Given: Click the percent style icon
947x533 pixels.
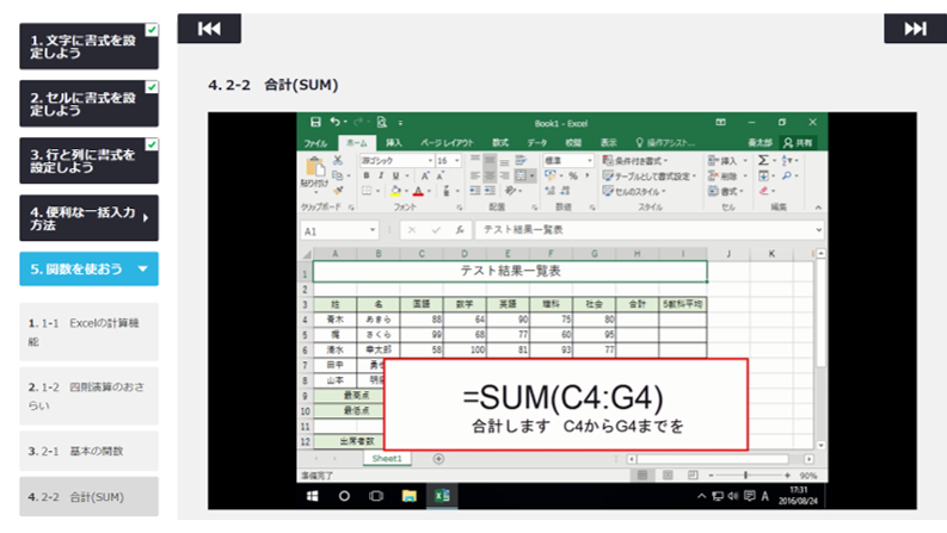Looking at the screenshot, I should coord(573,175).
